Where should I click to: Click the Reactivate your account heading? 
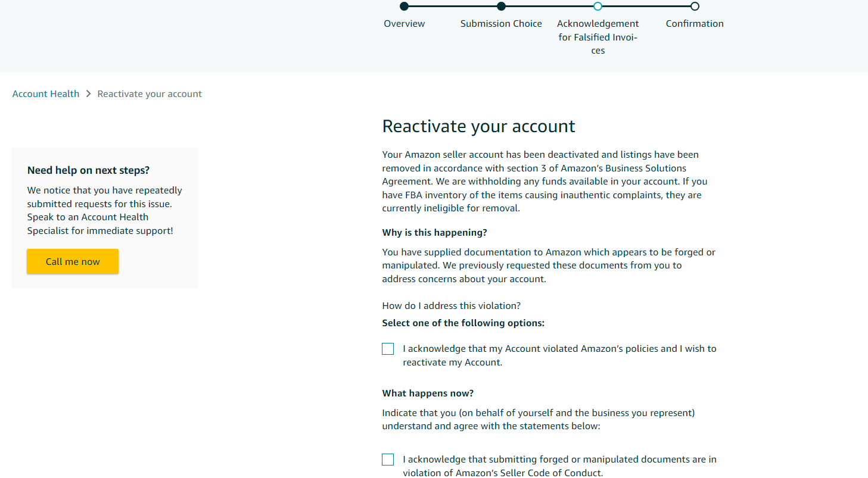tap(478, 126)
